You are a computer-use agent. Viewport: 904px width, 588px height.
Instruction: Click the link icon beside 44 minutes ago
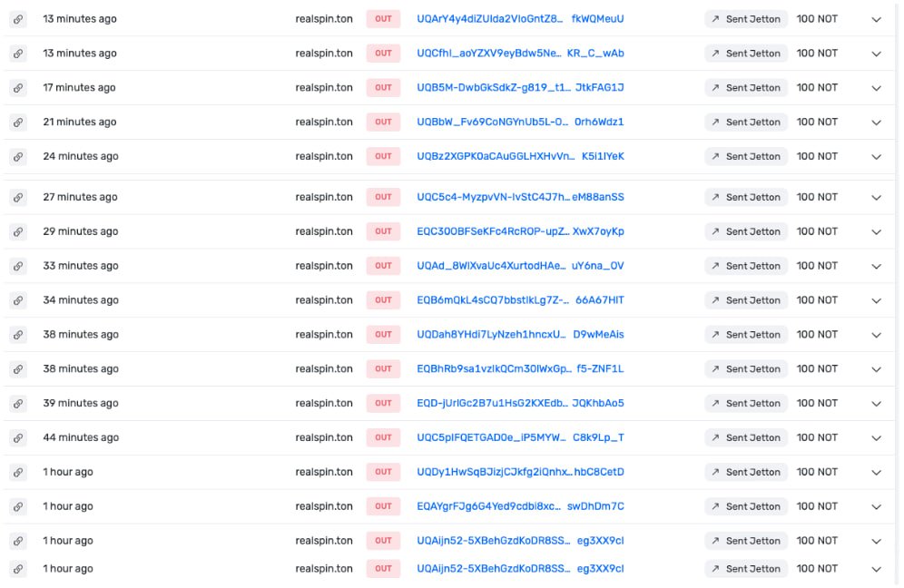18,437
